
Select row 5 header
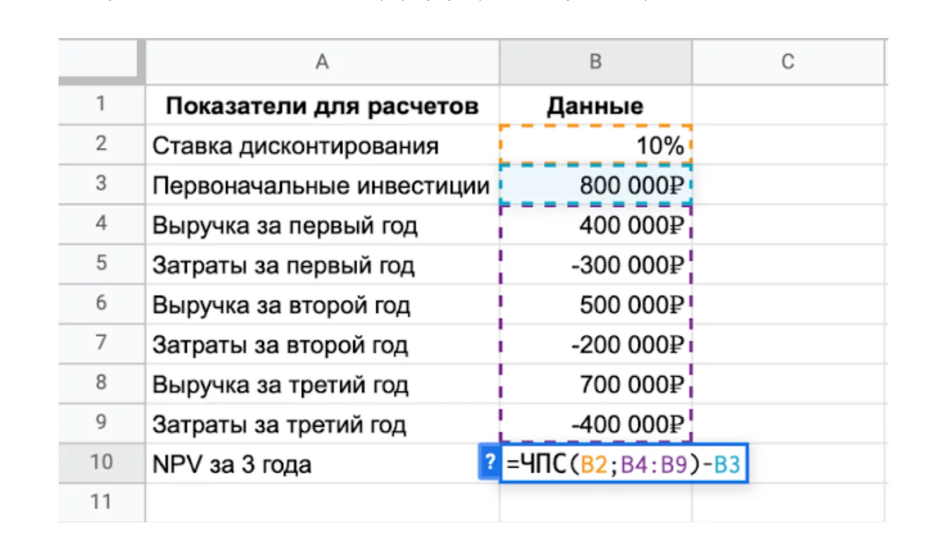[101, 264]
